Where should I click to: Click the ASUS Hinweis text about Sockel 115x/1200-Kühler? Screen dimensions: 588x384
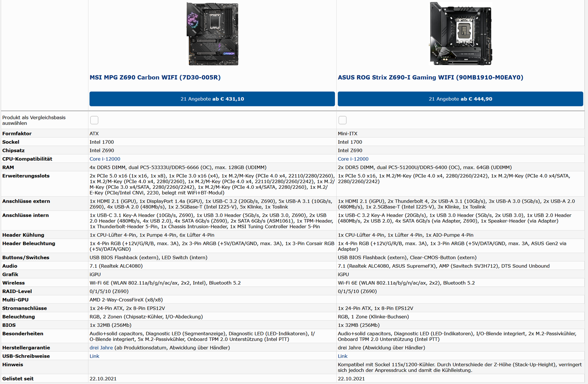(x=460, y=367)
